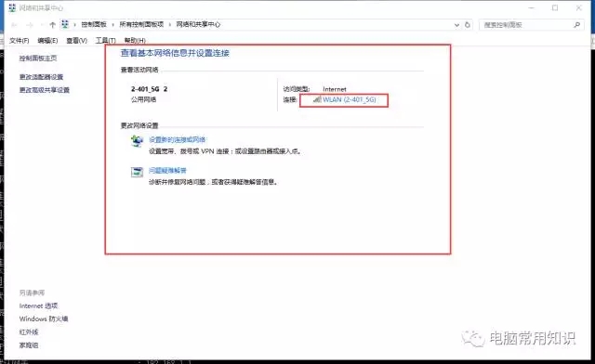The height and width of the screenshot is (364, 595).
Task: Open 问题疑难解答 link
Action: [167, 170]
